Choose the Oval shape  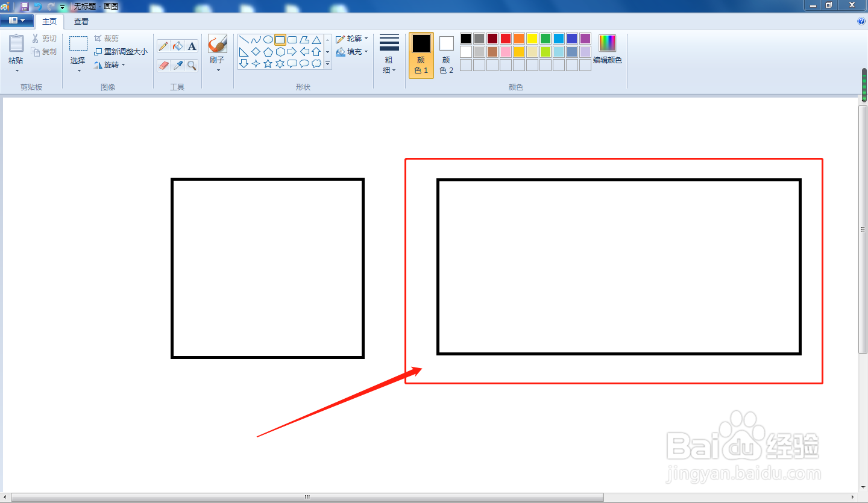point(268,40)
